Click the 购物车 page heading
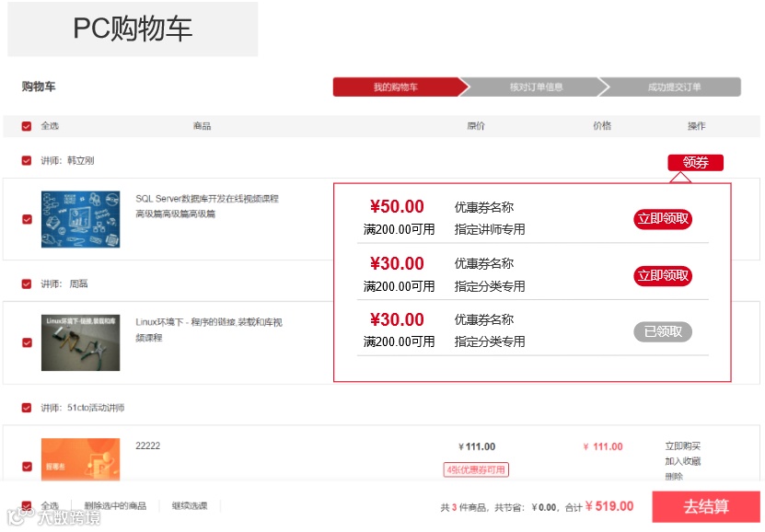 [x=39, y=87]
